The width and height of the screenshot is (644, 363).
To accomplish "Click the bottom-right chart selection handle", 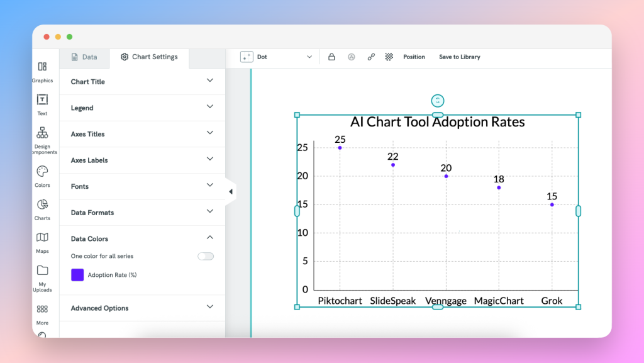I will click(x=579, y=307).
